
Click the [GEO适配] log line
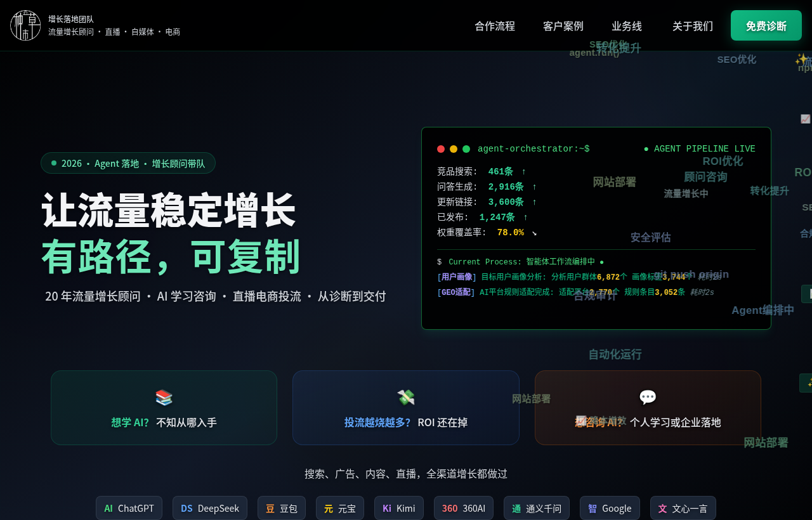click(575, 292)
